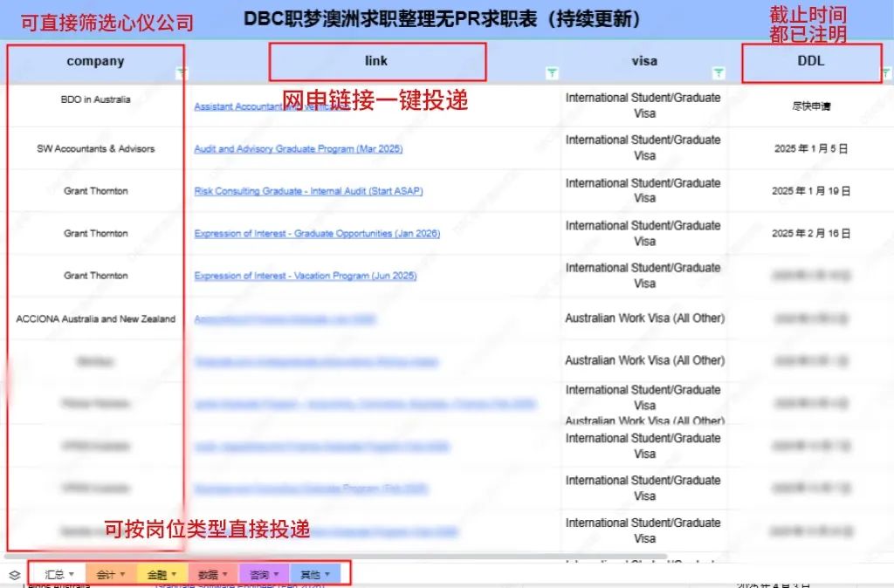Screen dimensions: 894x588
Task: Expand the 汇总 tab dropdown arrow
Action: click(x=72, y=574)
